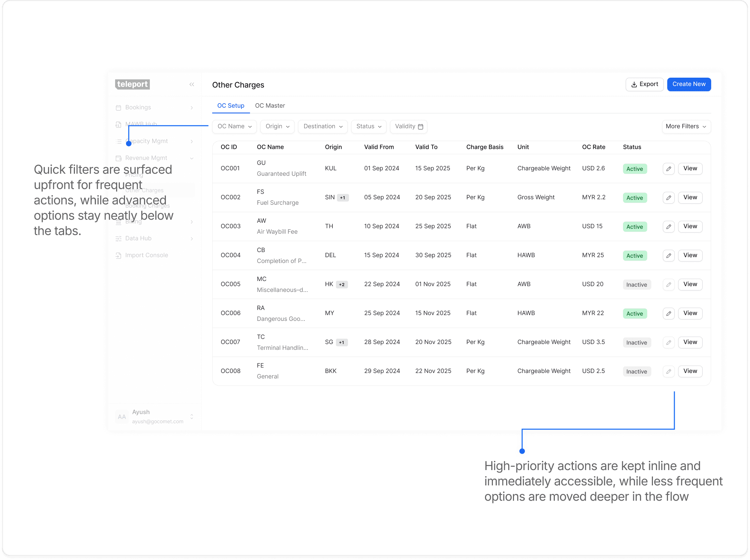750x560 pixels.
Task: Click the Data Hub sliders icon
Action: tap(119, 238)
